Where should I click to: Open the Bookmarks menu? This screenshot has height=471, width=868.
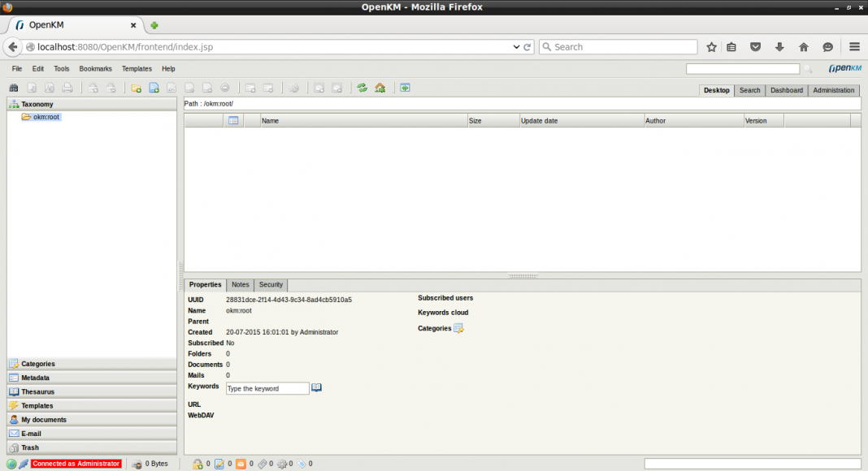[x=95, y=69]
